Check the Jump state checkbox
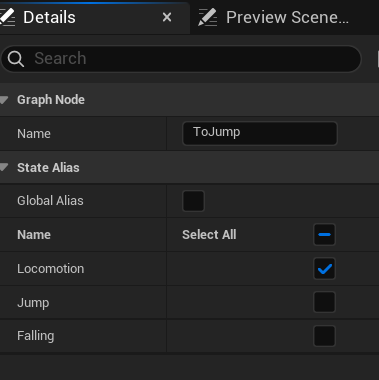 pyautogui.click(x=324, y=302)
